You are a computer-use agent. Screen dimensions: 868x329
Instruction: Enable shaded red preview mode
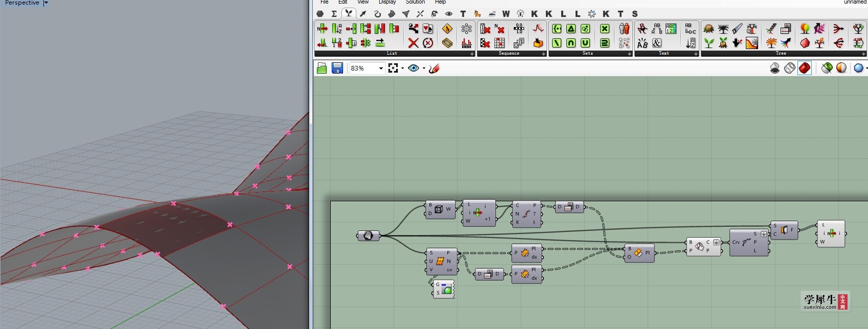pos(805,68)
